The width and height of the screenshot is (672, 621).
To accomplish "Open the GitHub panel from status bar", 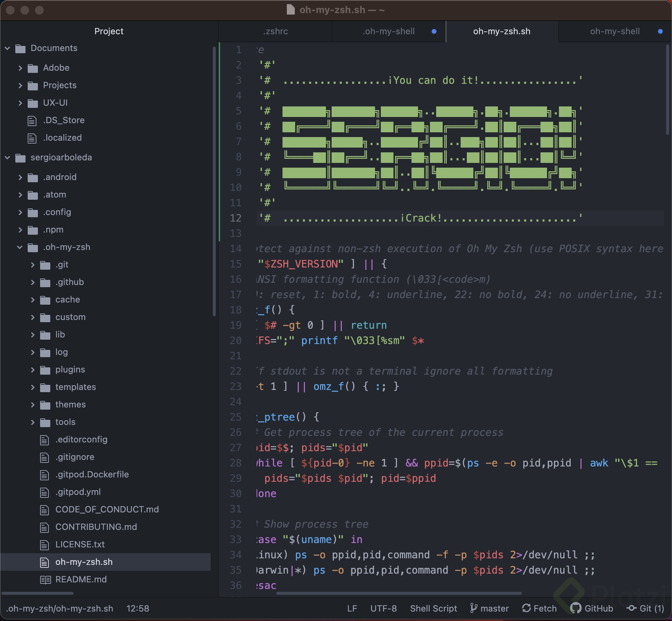I will click(592, 608).
